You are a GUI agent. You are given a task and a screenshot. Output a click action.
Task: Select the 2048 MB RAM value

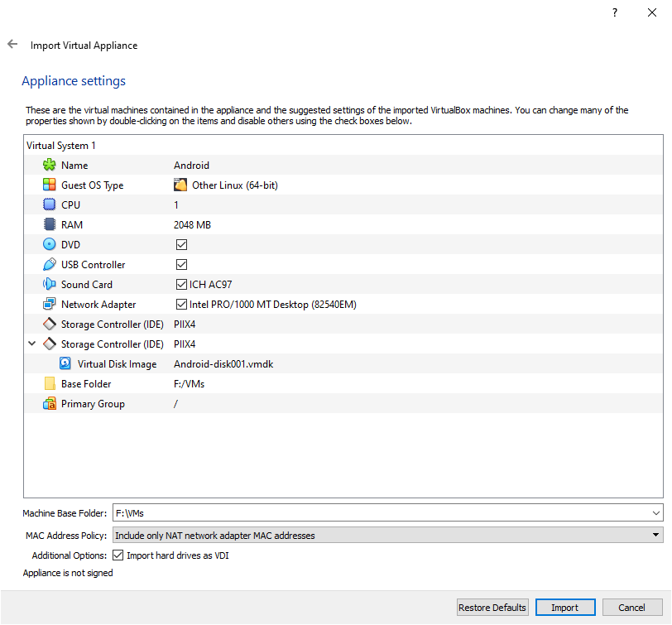tap(193, 225)
